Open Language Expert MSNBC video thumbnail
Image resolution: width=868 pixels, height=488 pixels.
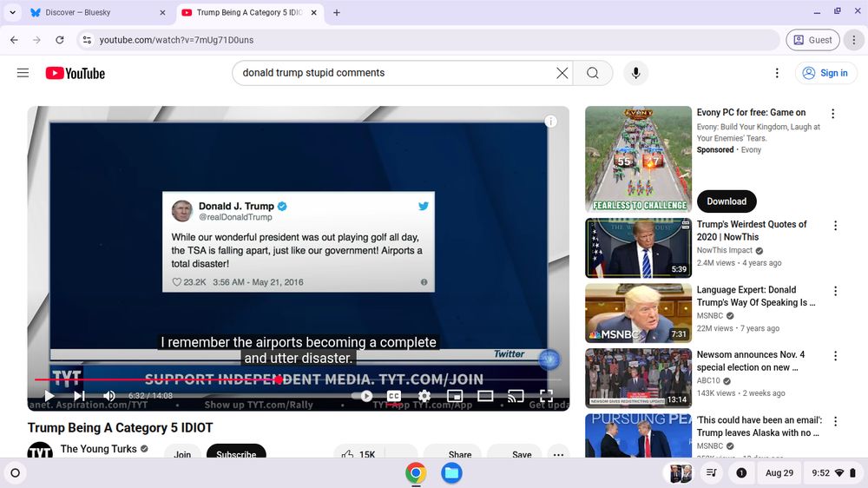[638, 313]
